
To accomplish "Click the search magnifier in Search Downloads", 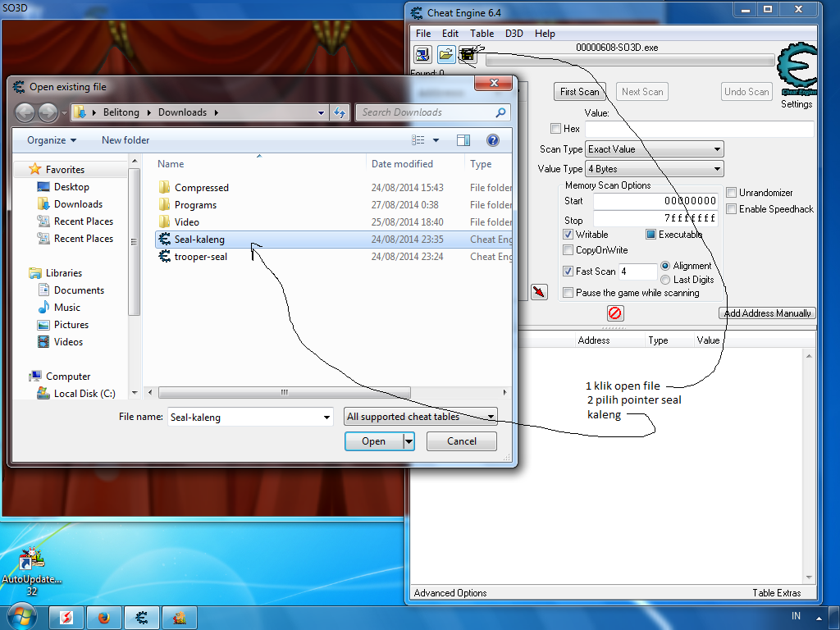I will tap(500, 112).
